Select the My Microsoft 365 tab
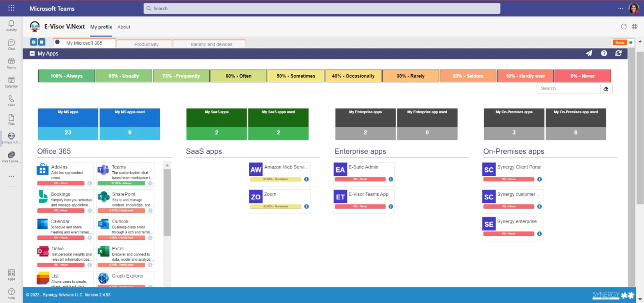This screenshot has height=303, width=644. 84,43
